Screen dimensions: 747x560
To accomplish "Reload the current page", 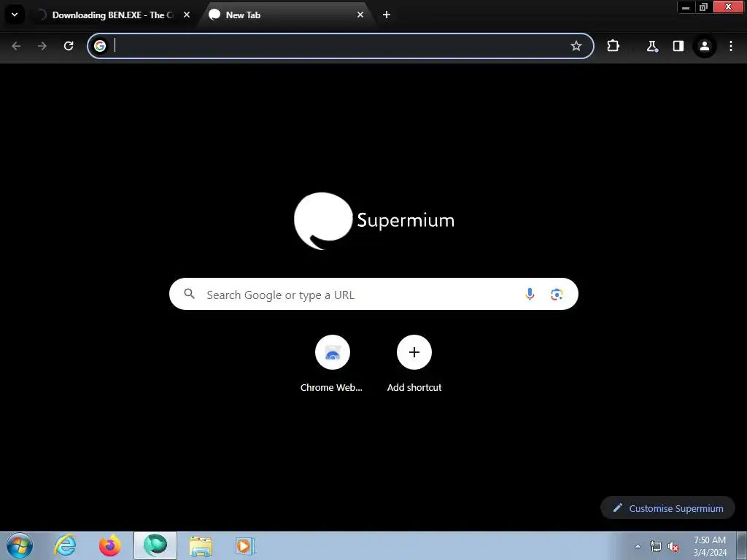I will (x=69, y=46).
